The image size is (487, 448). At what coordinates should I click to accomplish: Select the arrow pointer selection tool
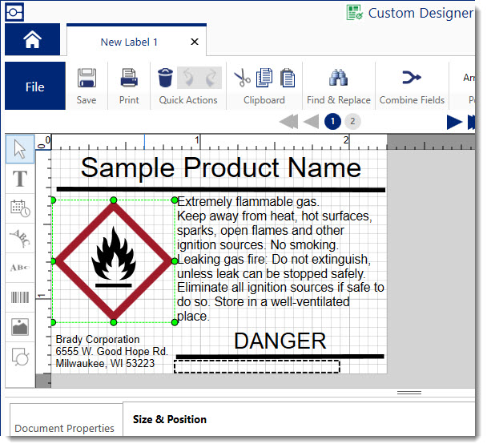click(x=20, y=148)
